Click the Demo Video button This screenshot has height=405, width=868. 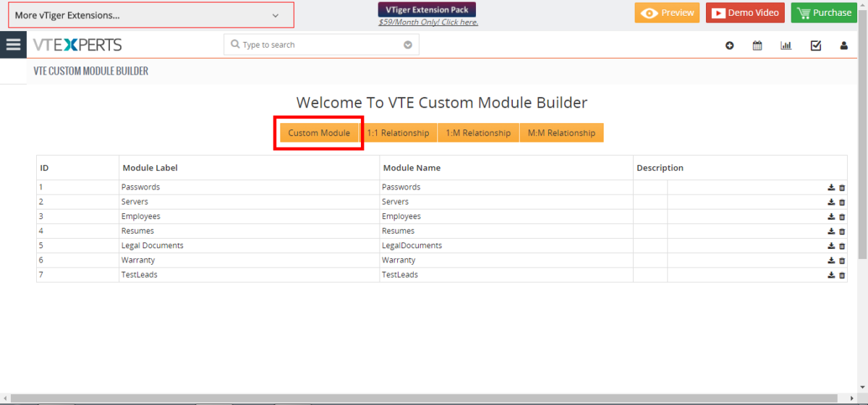point(745,12)
